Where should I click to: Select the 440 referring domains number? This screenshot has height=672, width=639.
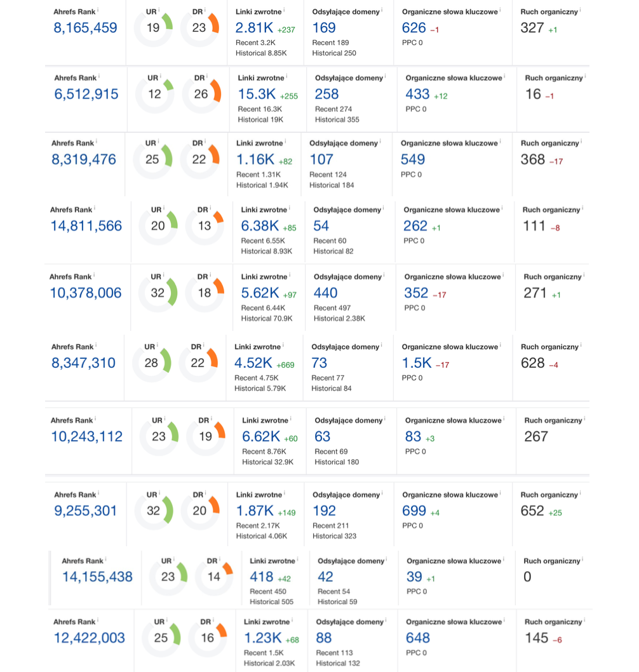click(x=325, y=293)
